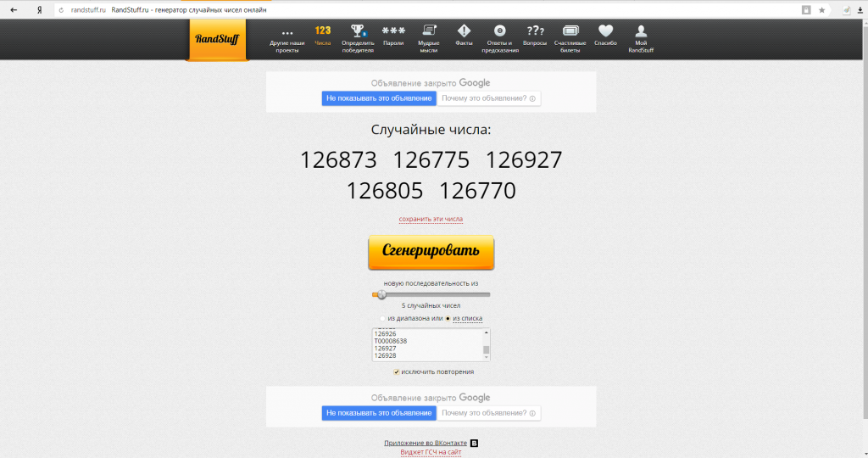Click bottom 'Не показывать это объявление' button
The width and height of the screenshot is (868, 458).
coord(379,413)
